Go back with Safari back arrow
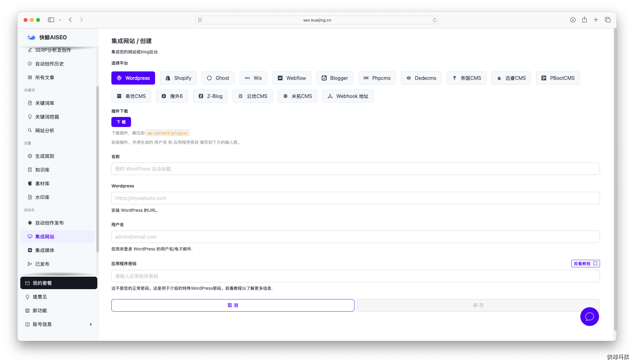 click(x=71, y=20)
